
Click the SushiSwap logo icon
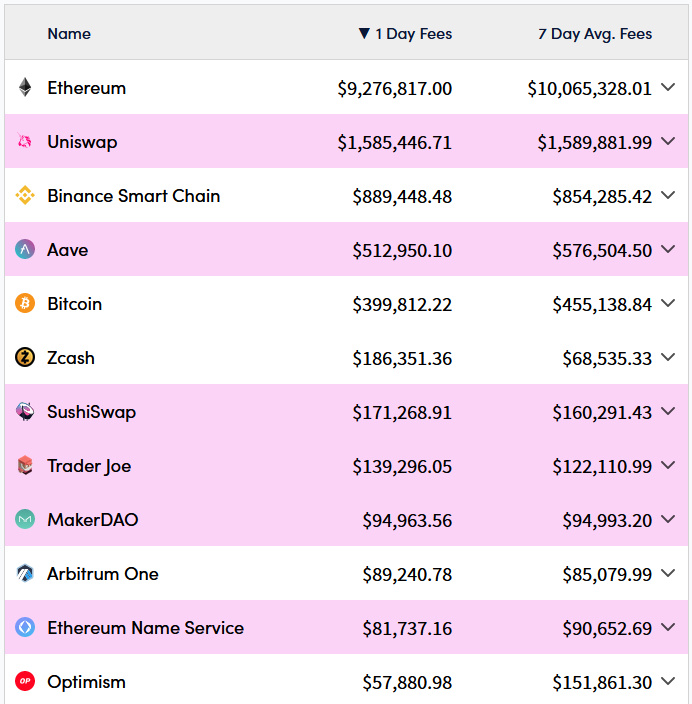tap(25, 412)
